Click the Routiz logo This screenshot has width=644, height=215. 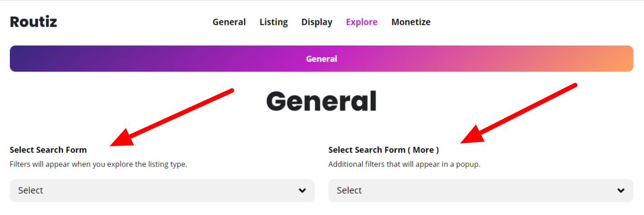[x=34, y=22]
